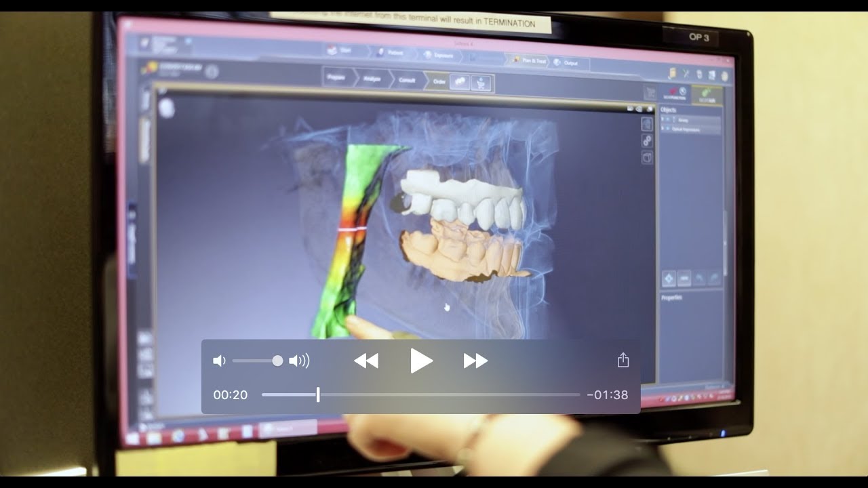This screenshot has width=868, height=488.
Task: Click the active application button in Windows taskbar
Action: coord(288,428)
